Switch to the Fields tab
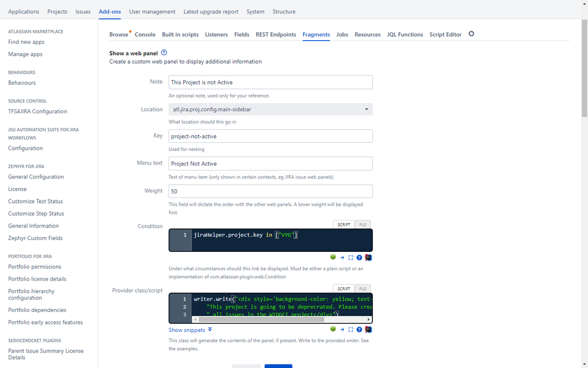This screenshot has width=588, height=368. 242,35
